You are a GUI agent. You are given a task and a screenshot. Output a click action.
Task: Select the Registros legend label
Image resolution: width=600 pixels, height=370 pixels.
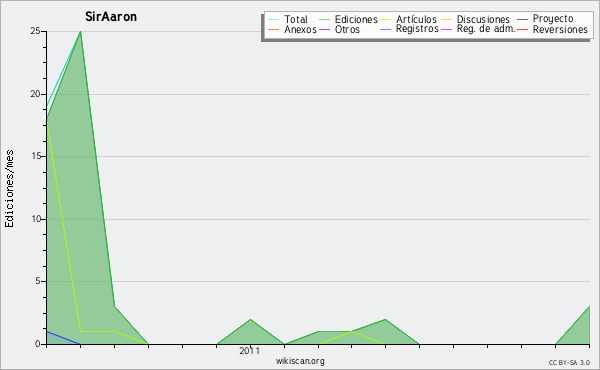point(417,29)
